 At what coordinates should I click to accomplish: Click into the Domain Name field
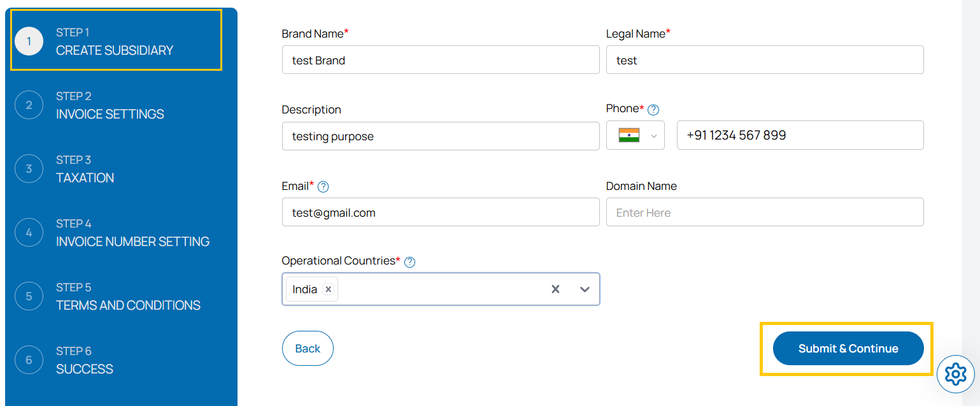[x=764, y=212]
